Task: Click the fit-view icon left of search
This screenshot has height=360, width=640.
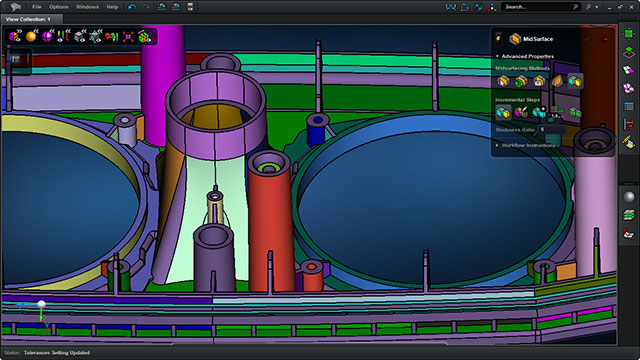Action: (x=451, y=7)
